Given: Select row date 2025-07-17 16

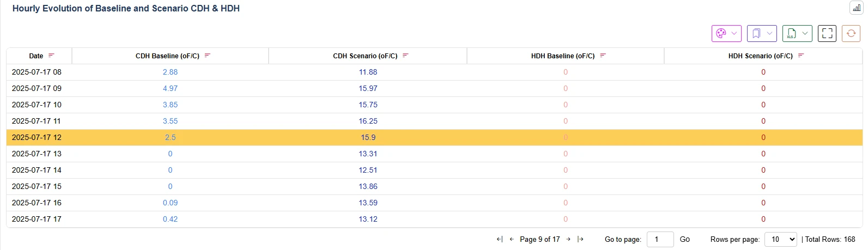Looking at the screenshot, I should tap(37, 203).
